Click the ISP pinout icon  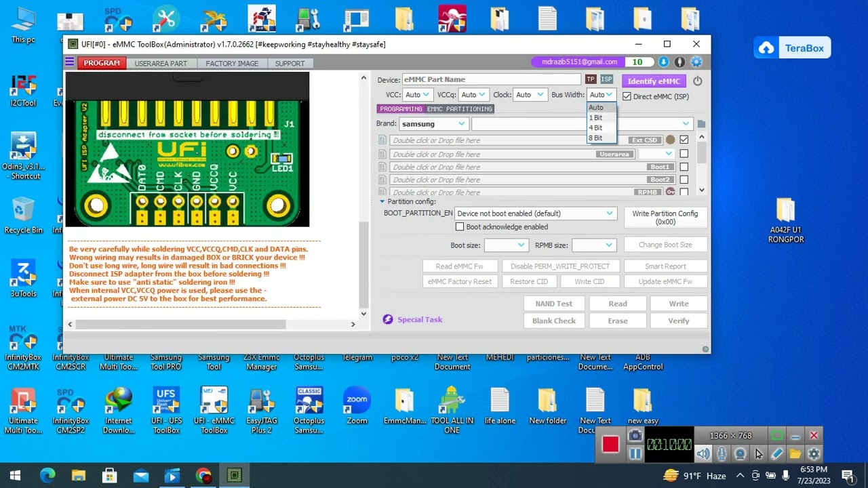tap(606, 79)
